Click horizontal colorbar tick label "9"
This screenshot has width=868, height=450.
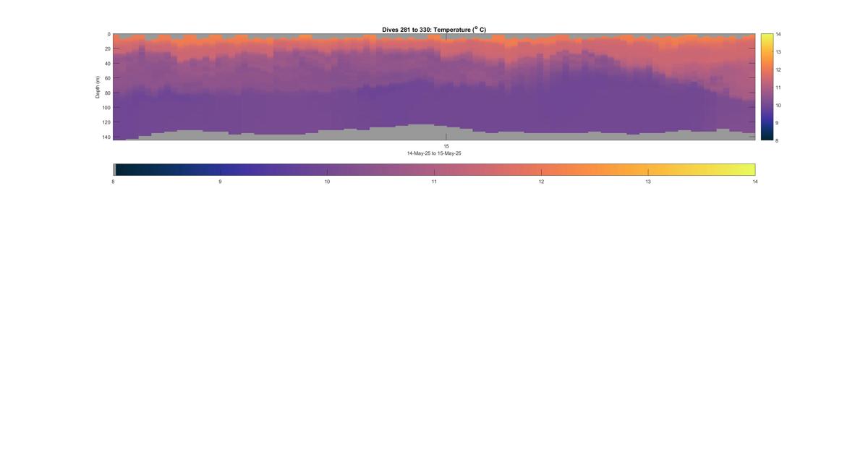tap(220, 182)
